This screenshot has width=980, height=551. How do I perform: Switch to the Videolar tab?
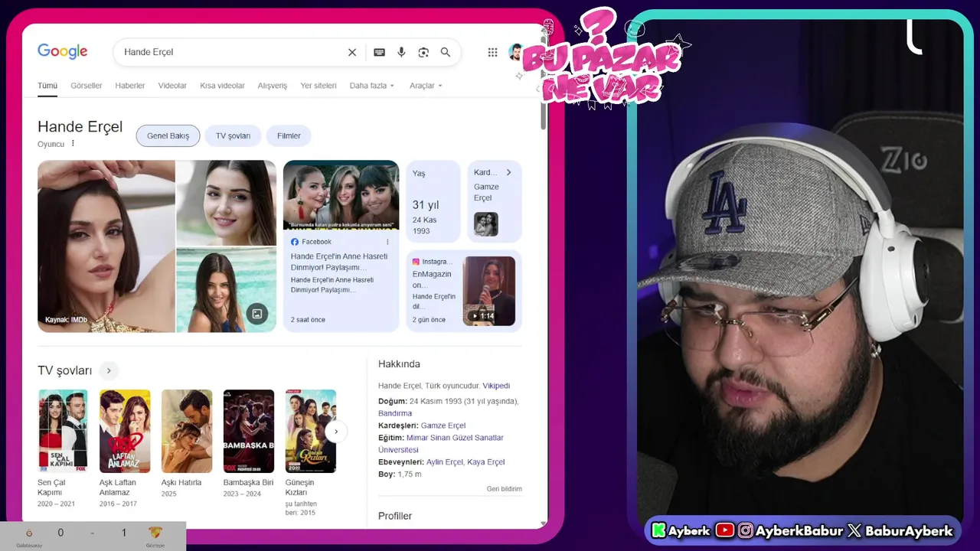coord(172,86)
